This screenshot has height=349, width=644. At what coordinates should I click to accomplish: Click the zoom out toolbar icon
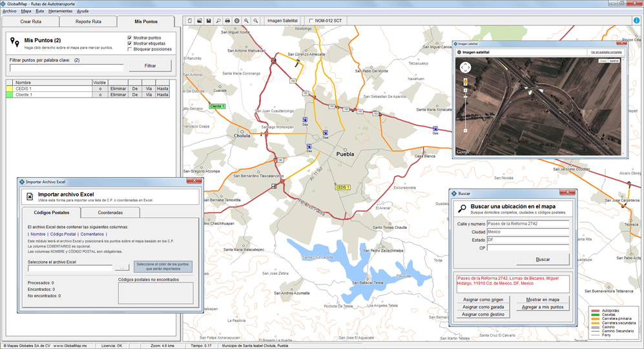click(x=256, y=21)
